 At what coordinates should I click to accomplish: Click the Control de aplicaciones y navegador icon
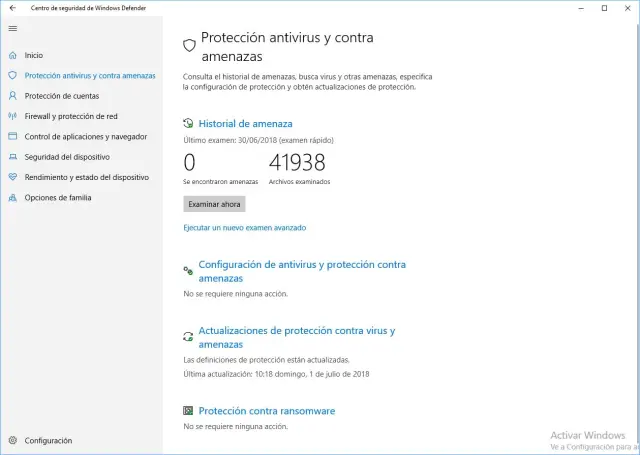[x=12, y=137]
